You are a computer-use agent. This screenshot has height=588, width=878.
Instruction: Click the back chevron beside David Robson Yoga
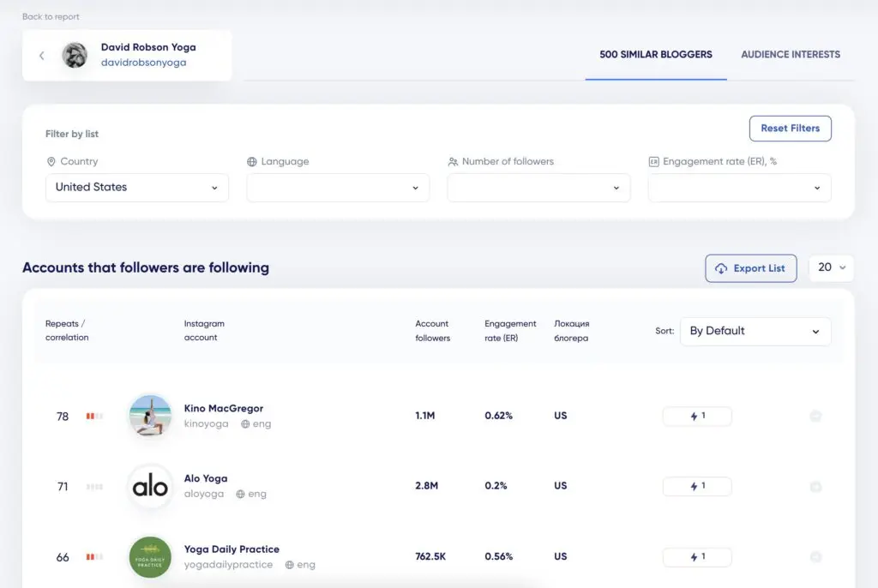coord(41,56)
